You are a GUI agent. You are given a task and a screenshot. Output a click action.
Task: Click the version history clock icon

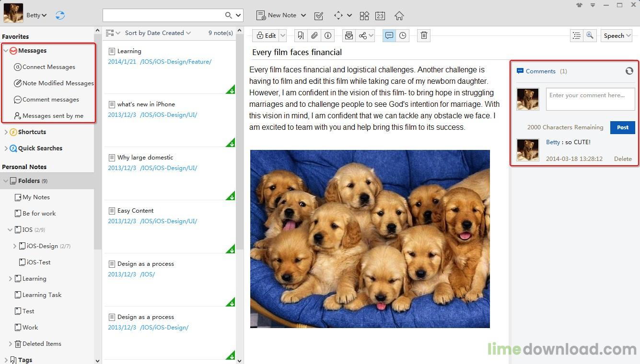point(403,35)
